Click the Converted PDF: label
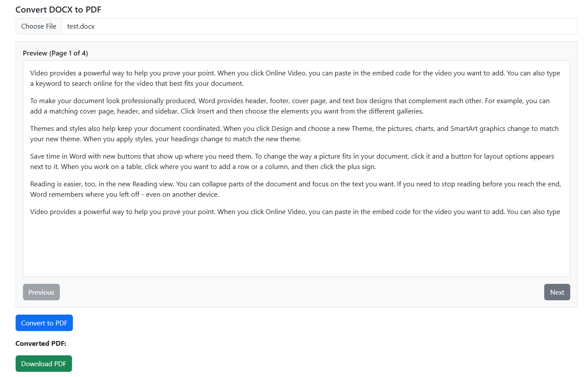Viewport: 588px width, 377px height. (41, 343)
